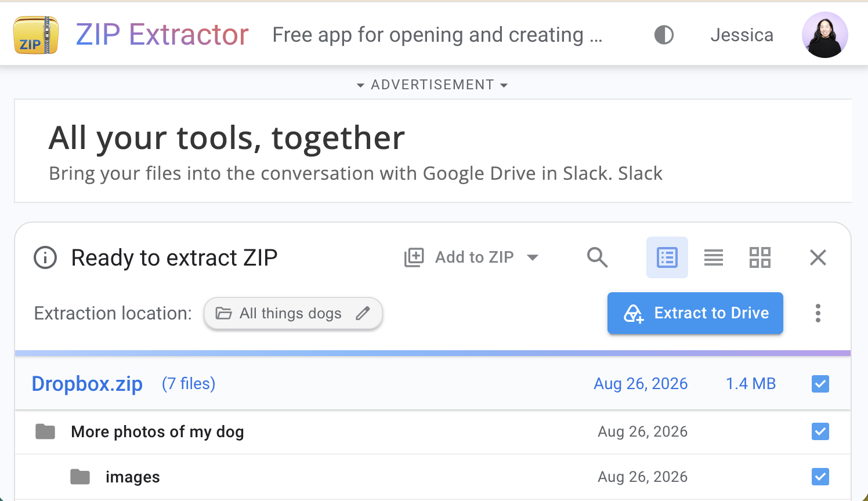This screenshot has height=501, width=868.
Task: Click the ZIP Extractor logo icon
Action: click(36, 35)
